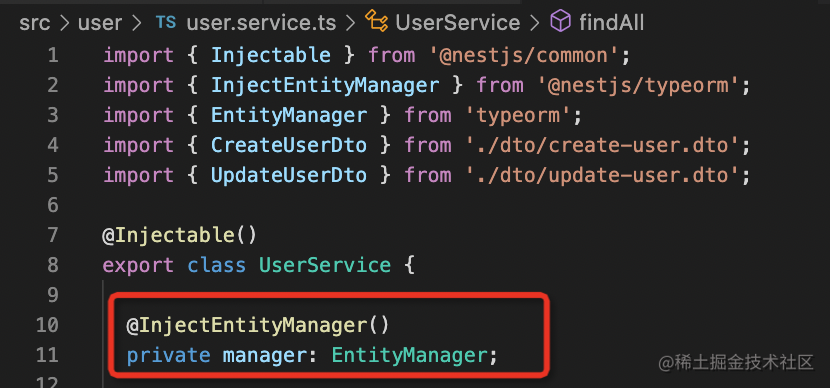830x388 pixels.
Task: Expand chevron between src and user
Action: 65,24
